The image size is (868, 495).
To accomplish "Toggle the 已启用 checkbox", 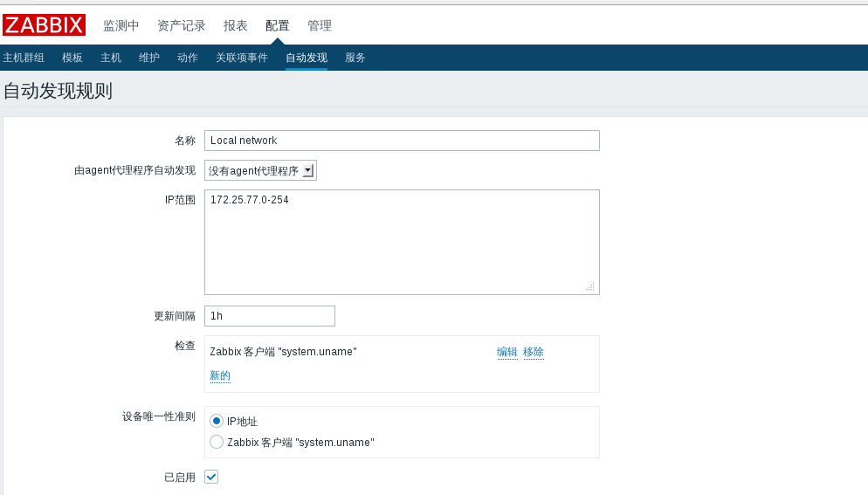I will [211, 477].
